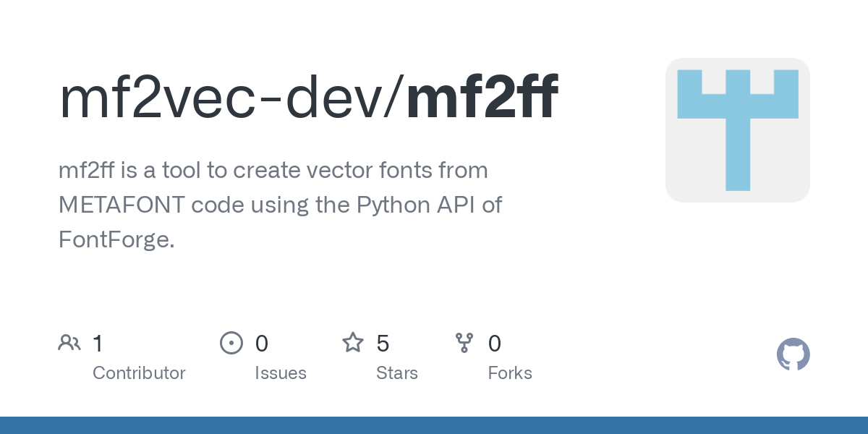Select the Forks label
Image resolution: width=868 pixels, height=434 pixels.
509,373
